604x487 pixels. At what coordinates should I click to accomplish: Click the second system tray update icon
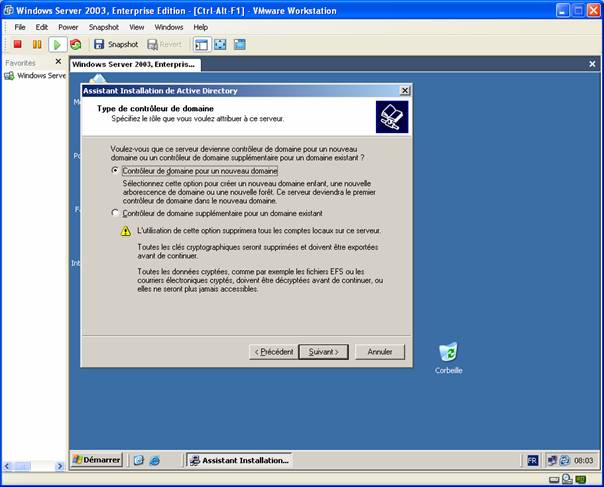tap(565, 460)
